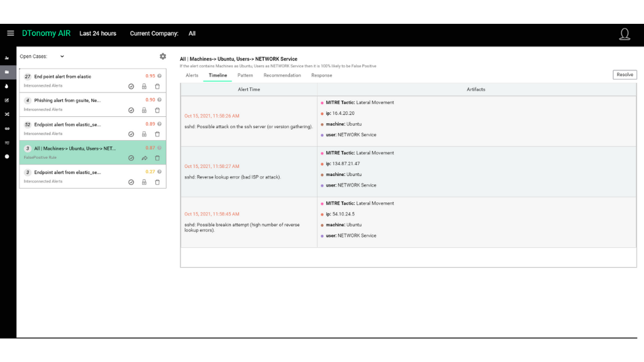Toggle lock on Phishing alert case
This screenshot has height=362, width=644.
pos(144,110)
